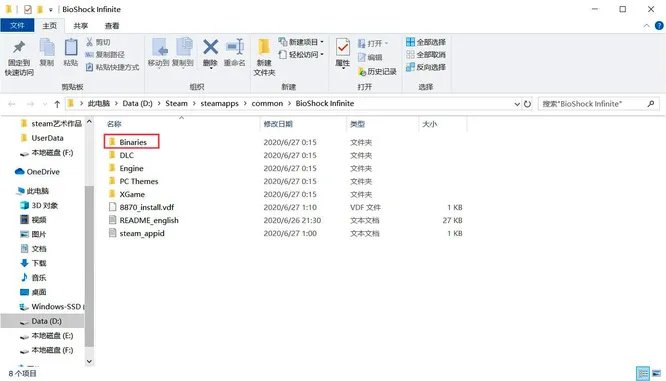Screen dimensions: 666x381
Task: Click Paste shortcut in the ribbon
Action: [113, 67]
